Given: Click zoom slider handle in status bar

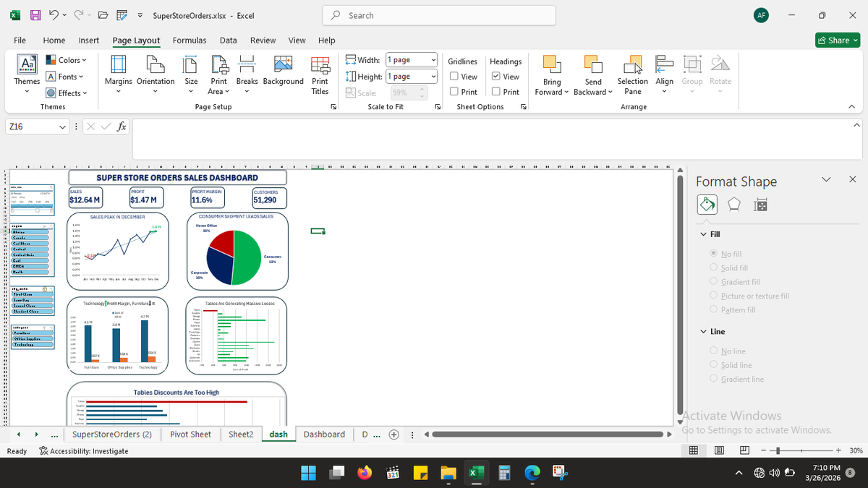Looking at the screenshot, I should (x=778, y=451).
